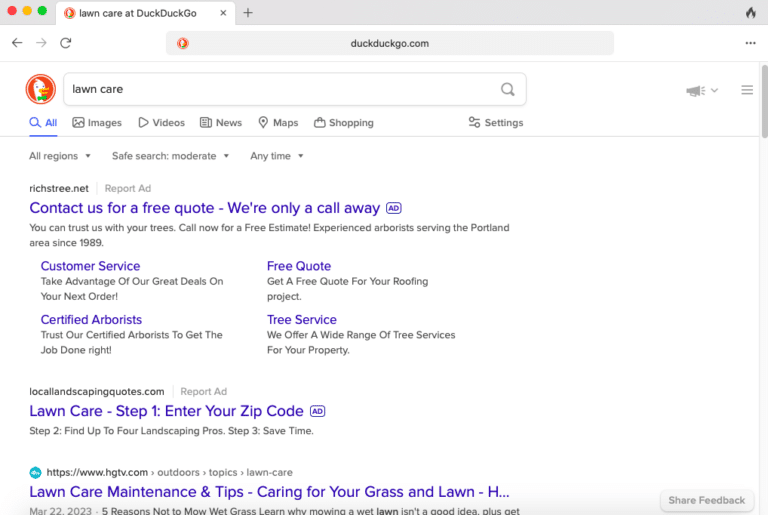Switch to the Shopping tab
Image resolution: width=768 pixels, height=515 pixels.
pyautogui.click(x=344, y=123)
